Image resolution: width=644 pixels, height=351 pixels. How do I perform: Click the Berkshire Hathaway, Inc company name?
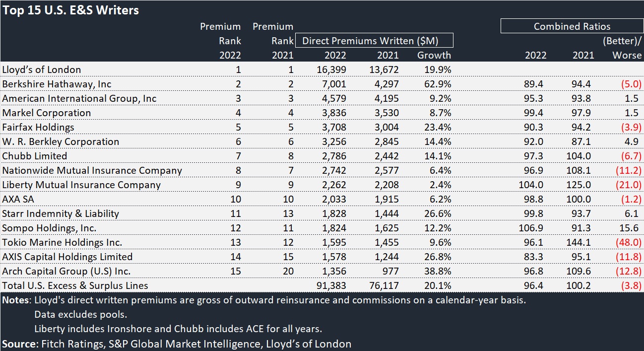click(x=57, y=84)
